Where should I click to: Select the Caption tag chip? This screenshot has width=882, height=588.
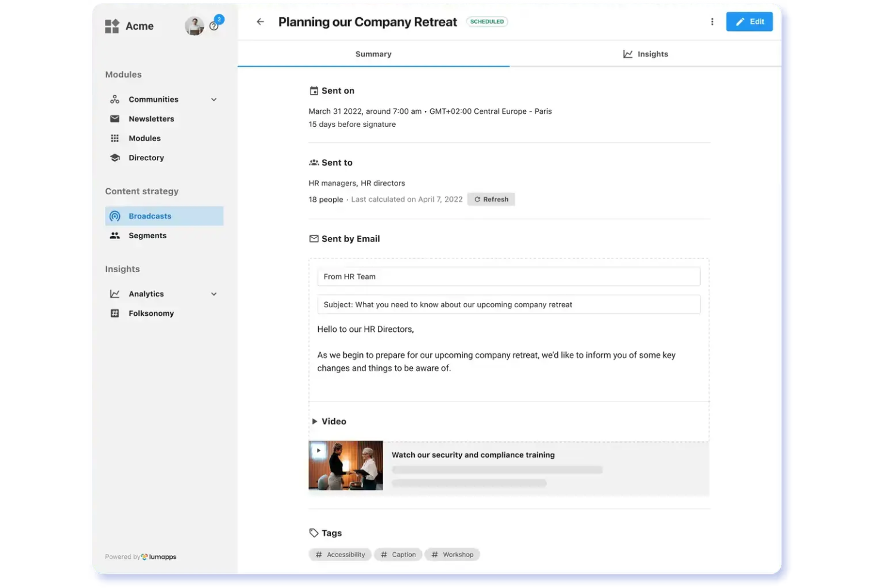(398, 555)
